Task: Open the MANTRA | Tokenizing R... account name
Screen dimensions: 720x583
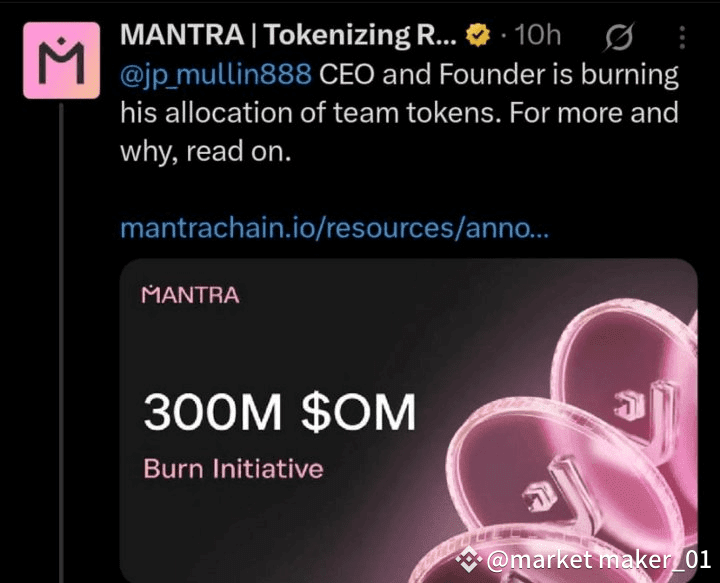Action: point(291,36)
